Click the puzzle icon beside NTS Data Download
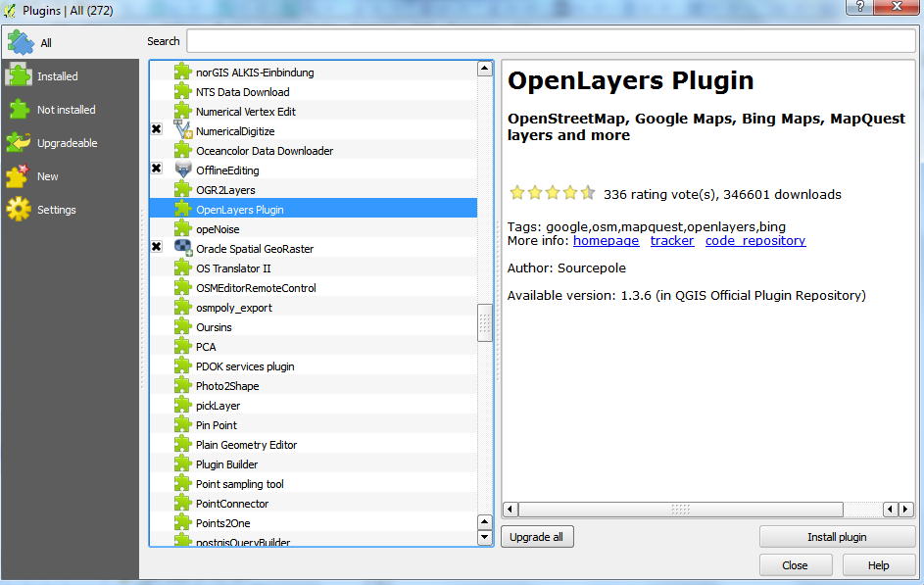 (183, 91)
